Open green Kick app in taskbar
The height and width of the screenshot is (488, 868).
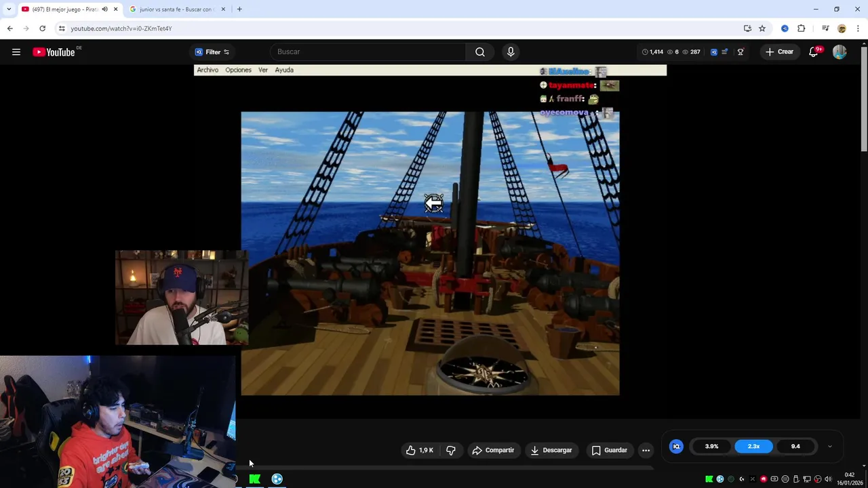pyautogui.click(x=255, y=479)
